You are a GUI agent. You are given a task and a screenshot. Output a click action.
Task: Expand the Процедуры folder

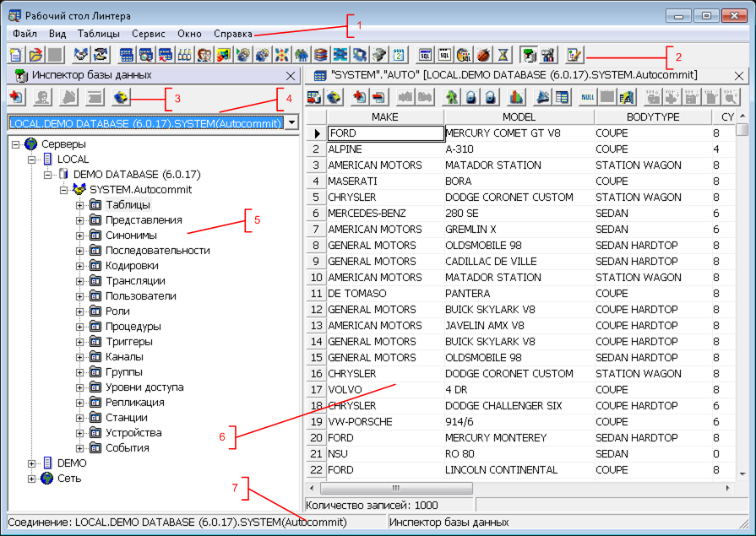point(79,327)
